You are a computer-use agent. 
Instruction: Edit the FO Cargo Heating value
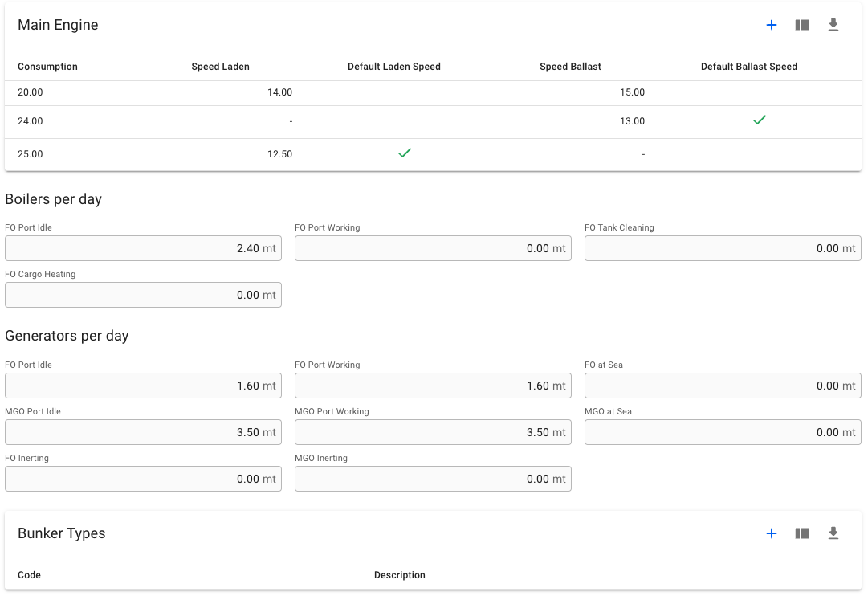[x=143, y=295]
